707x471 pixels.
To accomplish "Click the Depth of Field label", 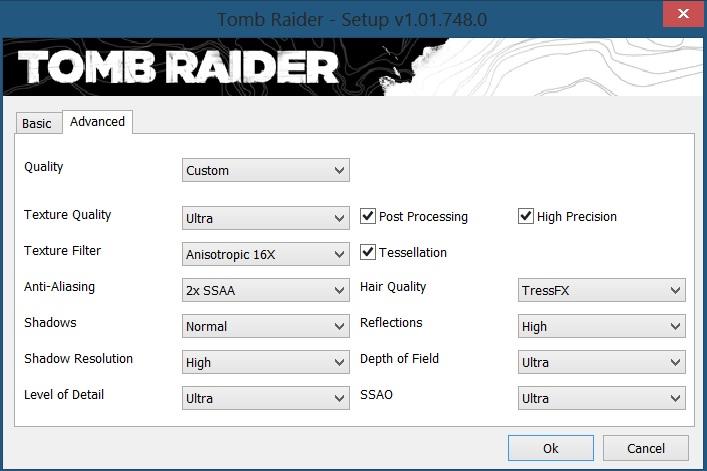I will coord(399,359).
